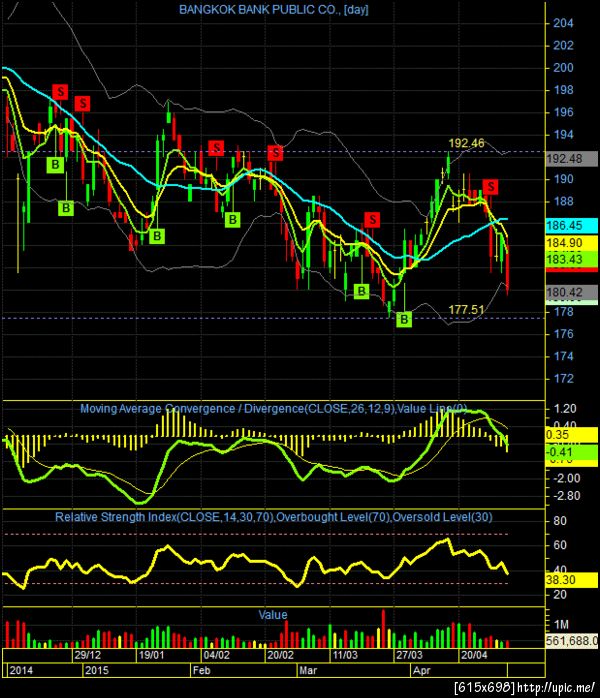600x698 pixels.
Task: Click the green -0.41 MACD value label
Action: point(572,452)
